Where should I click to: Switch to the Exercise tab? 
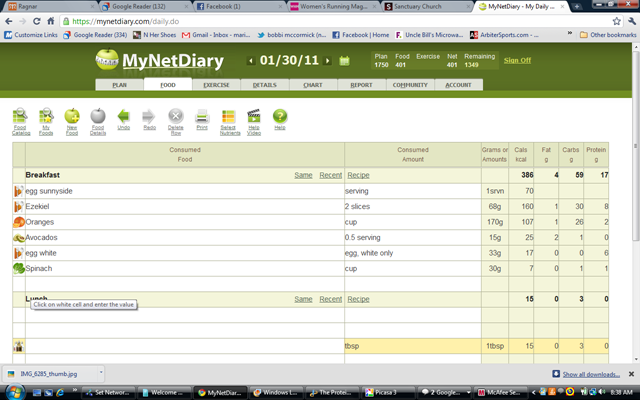click(x=216, y=85)
